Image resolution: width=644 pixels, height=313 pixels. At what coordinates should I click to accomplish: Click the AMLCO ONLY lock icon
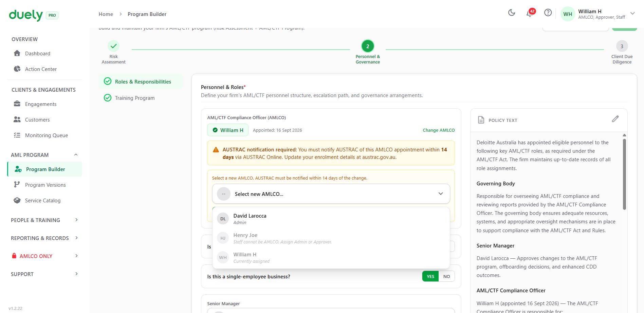14,256
